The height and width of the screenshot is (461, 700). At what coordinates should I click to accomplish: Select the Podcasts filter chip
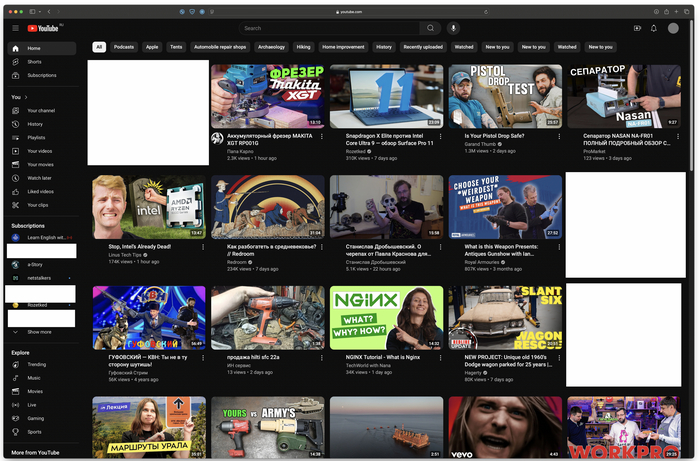[124, 47]
